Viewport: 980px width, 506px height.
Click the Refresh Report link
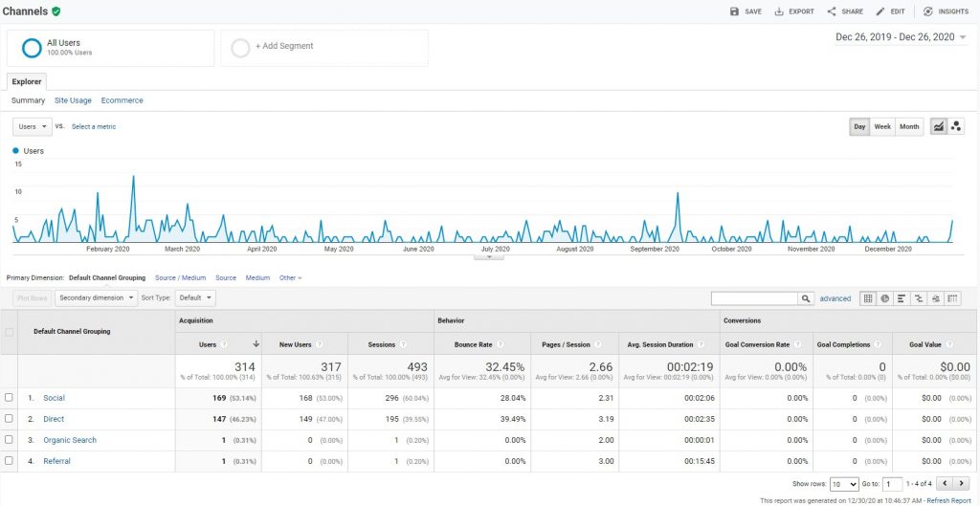click(948, 501)
